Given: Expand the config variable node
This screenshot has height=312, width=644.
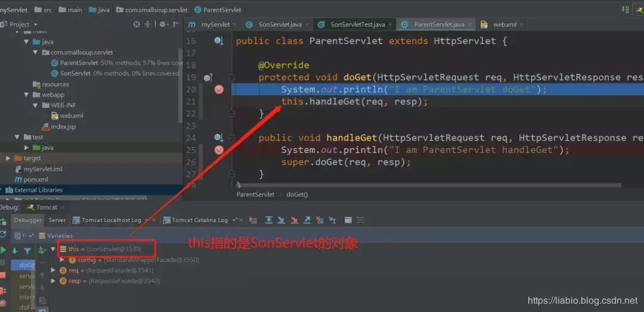Looking at the screenshot, I should (62, 260).
